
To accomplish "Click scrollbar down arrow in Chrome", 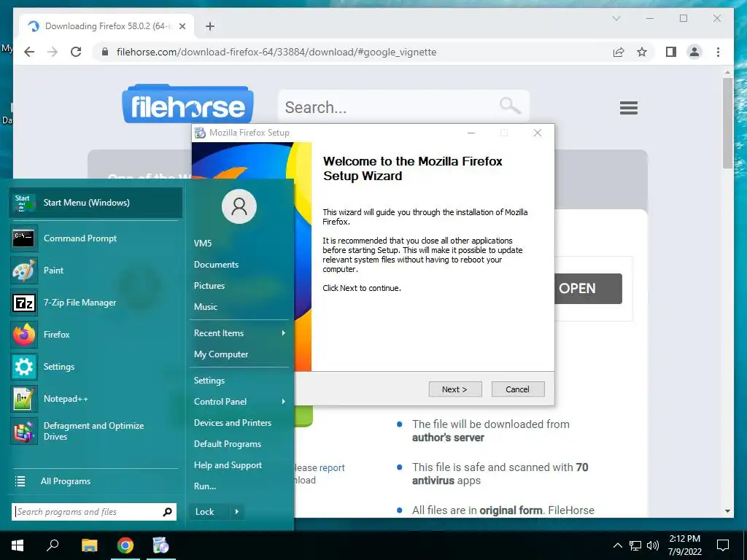I will click(x=727, y=511).
